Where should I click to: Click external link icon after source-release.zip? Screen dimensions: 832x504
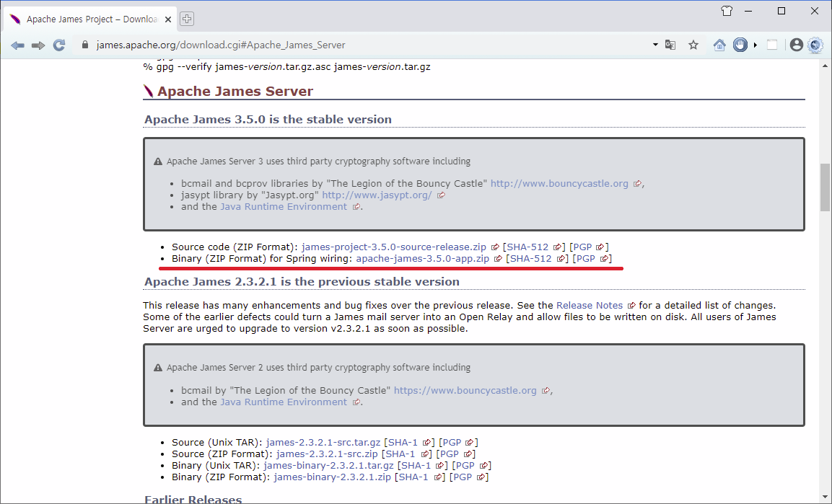[495, 247]
